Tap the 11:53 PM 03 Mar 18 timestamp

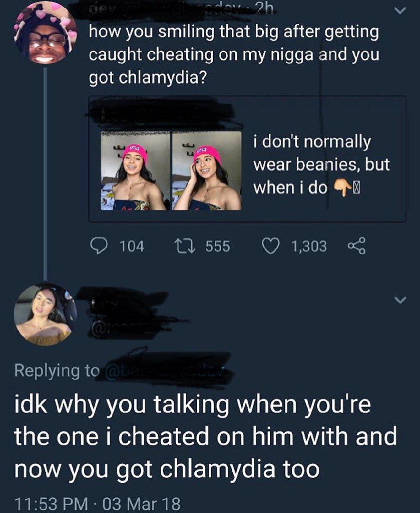[x=97, y=503]
